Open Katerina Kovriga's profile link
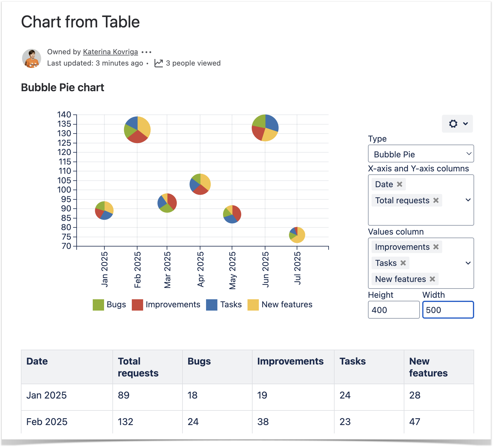Screen dimensions: 495x448 point(110,52)
